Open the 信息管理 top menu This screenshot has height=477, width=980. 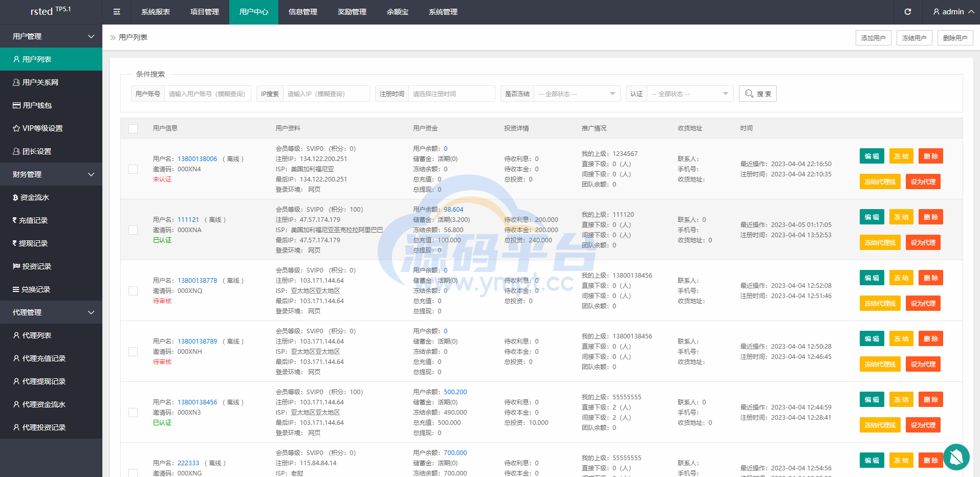point(303,12)
